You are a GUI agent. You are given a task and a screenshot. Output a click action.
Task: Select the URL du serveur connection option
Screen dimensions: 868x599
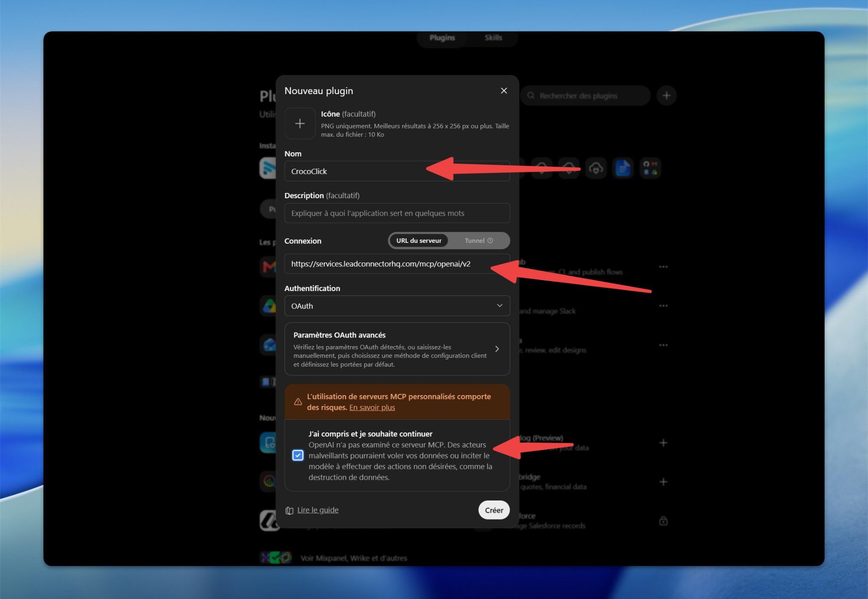point(419,241)
